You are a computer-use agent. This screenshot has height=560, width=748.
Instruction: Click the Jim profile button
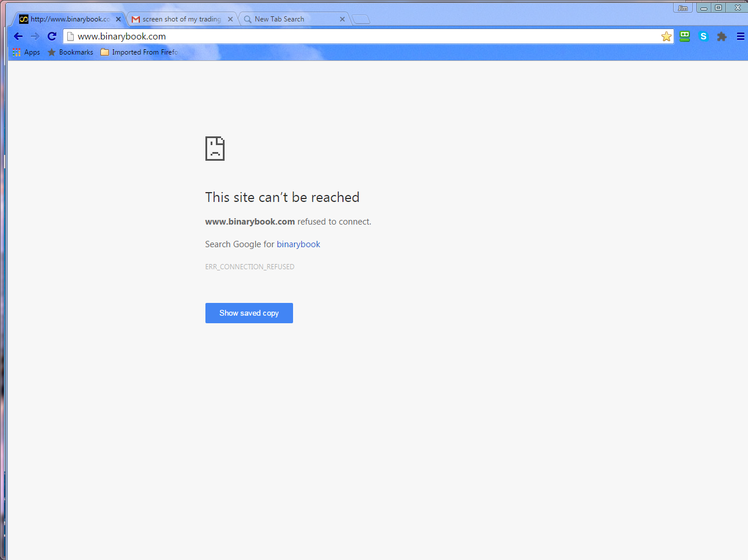pos(683,8)
